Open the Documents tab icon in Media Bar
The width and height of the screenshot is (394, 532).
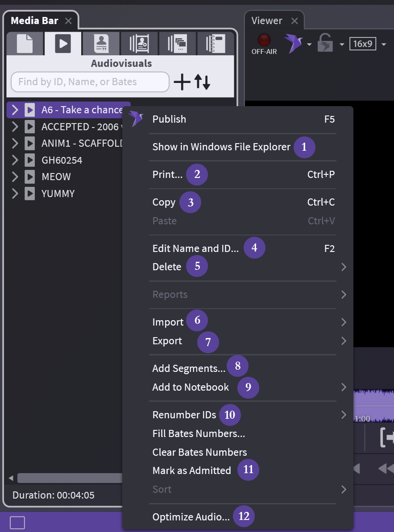(x=25, y=44)
